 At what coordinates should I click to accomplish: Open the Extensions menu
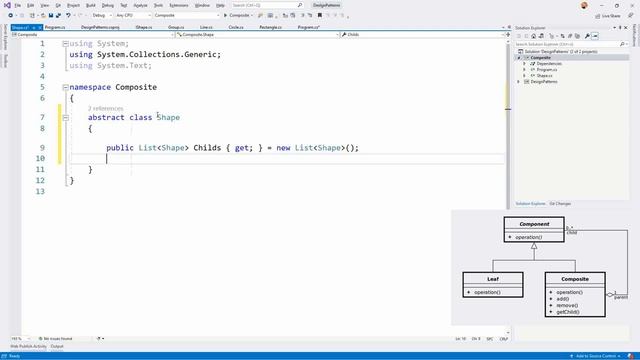[x=179, y=5]
